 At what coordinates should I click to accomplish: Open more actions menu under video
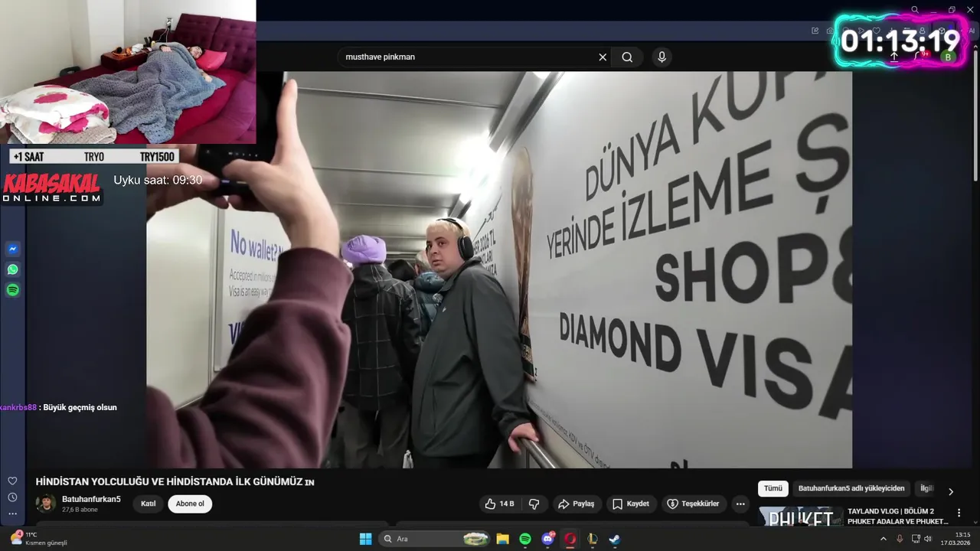pyautogui.click(x=740, y=504)
